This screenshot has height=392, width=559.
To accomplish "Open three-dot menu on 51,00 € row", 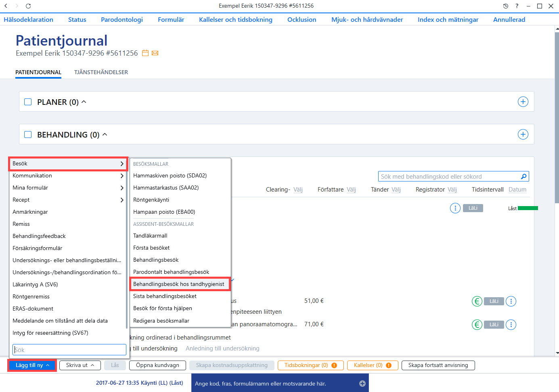I will 511,301.
